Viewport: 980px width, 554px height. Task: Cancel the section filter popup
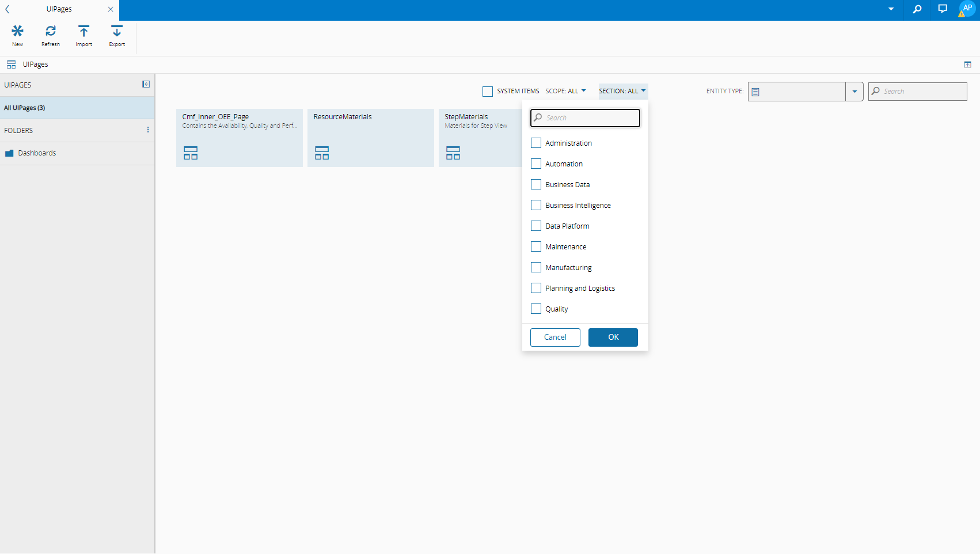tap(555, 337)
